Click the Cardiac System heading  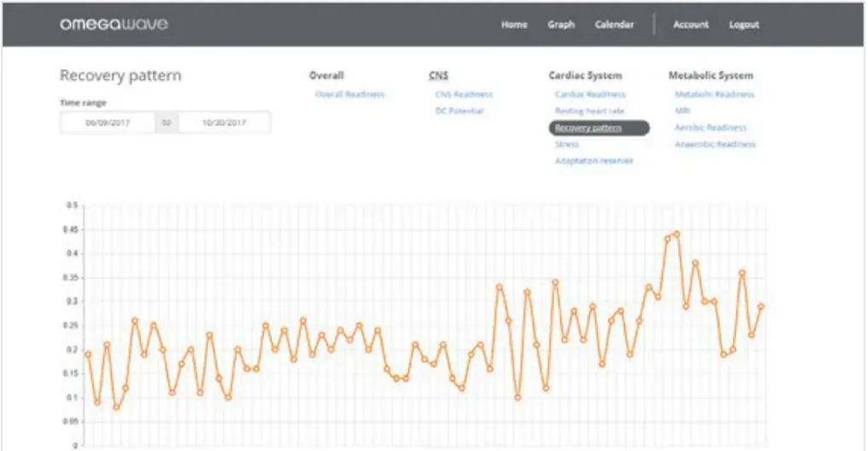(x=585, y=75)
